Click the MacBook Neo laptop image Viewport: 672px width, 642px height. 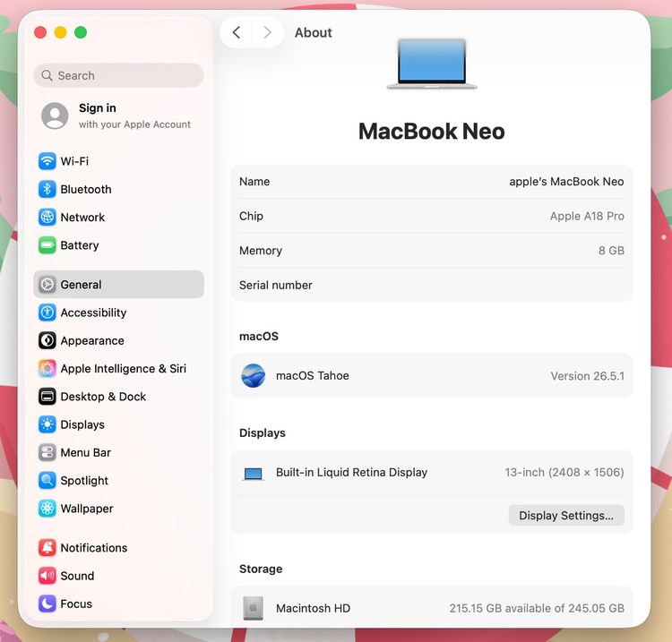pos(432,64)
